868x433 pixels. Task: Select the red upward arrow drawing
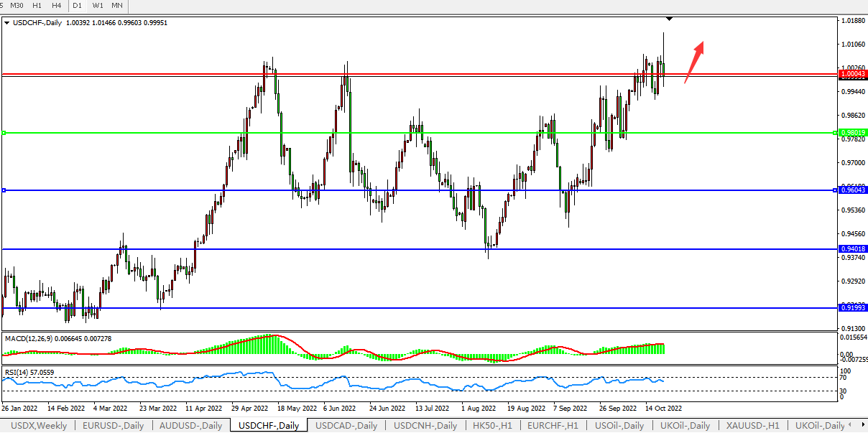coord(694,61)
